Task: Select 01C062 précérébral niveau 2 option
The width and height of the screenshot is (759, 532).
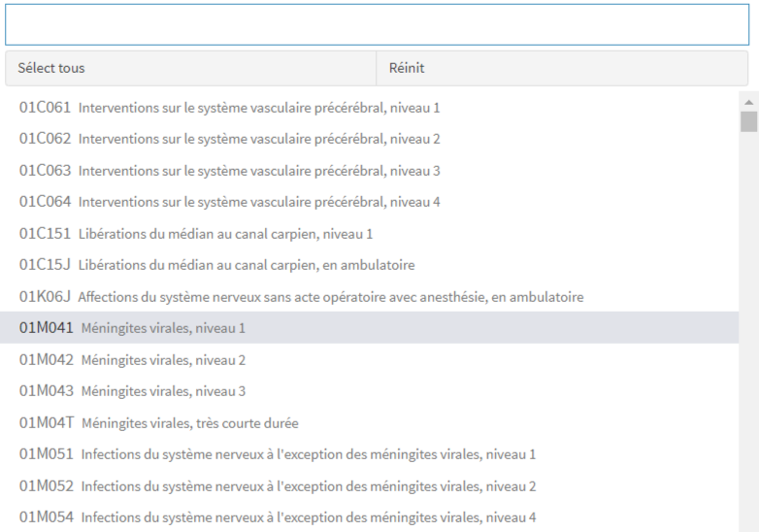Action: click(x=230, y=139)
